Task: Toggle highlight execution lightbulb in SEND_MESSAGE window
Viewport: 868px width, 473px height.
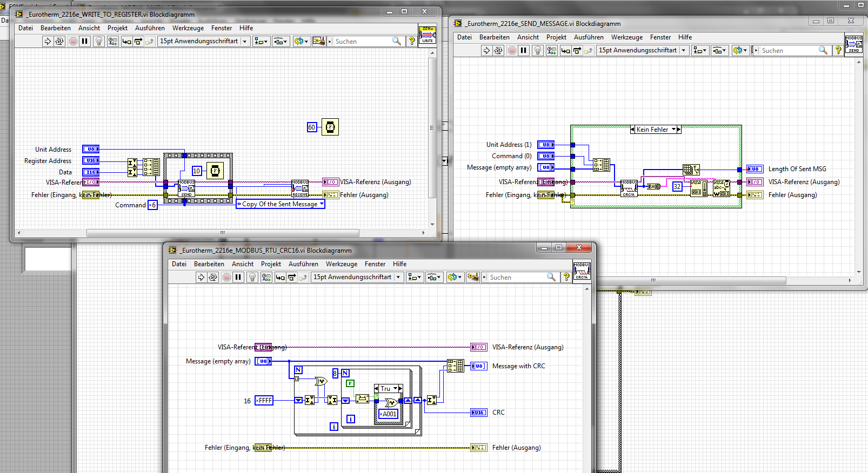Action: (x=538, y=50)
